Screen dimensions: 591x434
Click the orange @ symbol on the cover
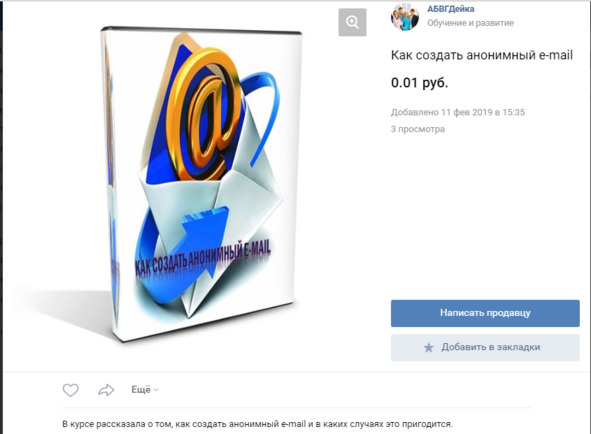[204, 113]
